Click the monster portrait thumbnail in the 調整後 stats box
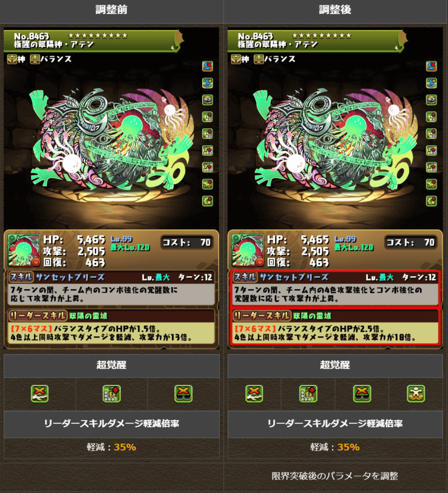 (247, 250)
